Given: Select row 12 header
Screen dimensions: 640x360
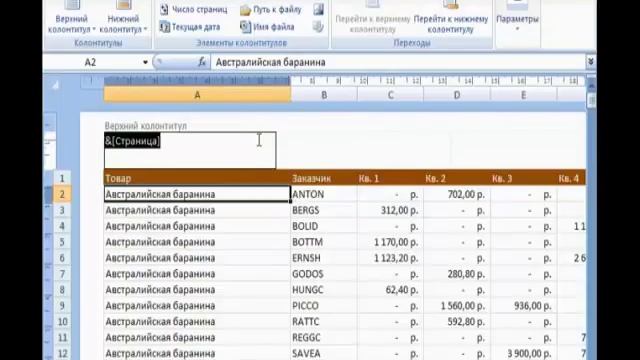Looking at the screenshot, I should click(62, 353).
